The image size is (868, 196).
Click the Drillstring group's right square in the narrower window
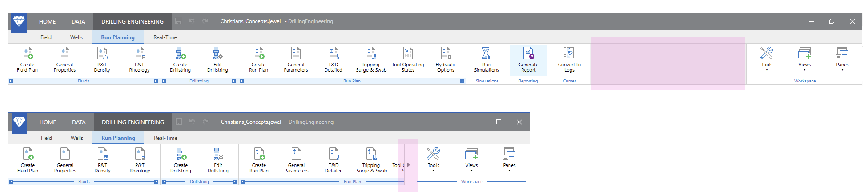[234, 182]
